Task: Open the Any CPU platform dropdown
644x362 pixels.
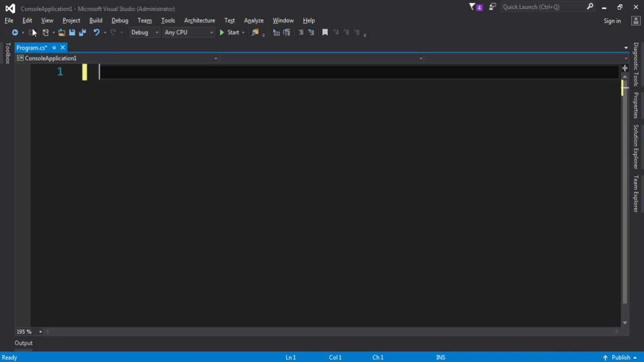Action: pos(188,32)
